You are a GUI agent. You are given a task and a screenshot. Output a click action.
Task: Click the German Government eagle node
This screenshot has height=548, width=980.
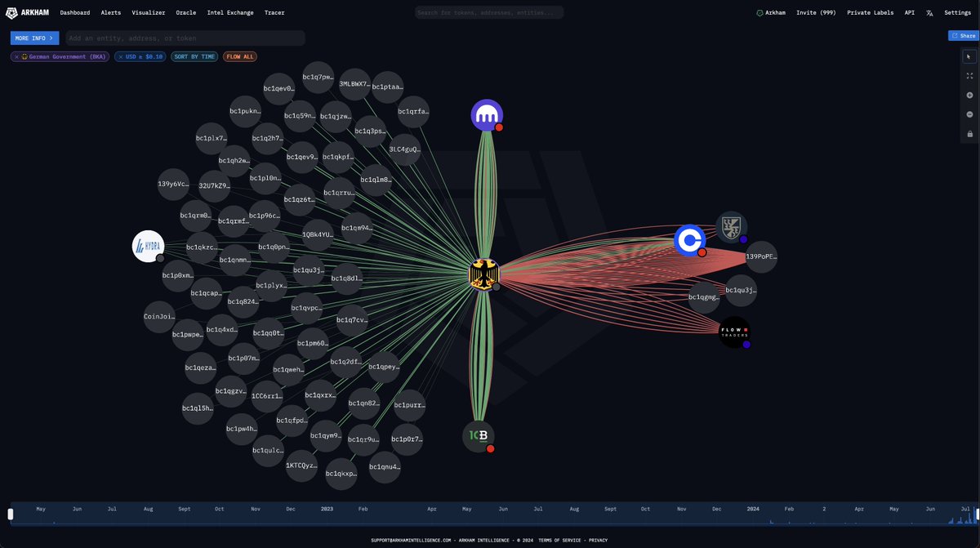483,274
